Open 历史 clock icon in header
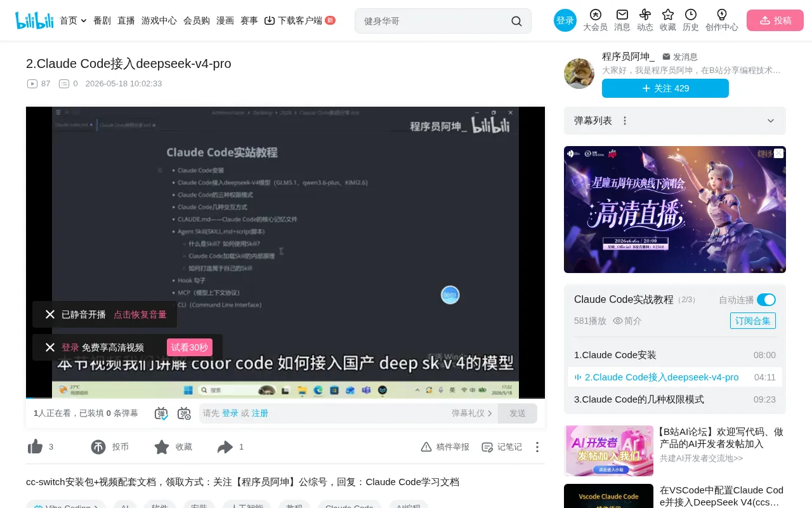 [x=691, y=15]
